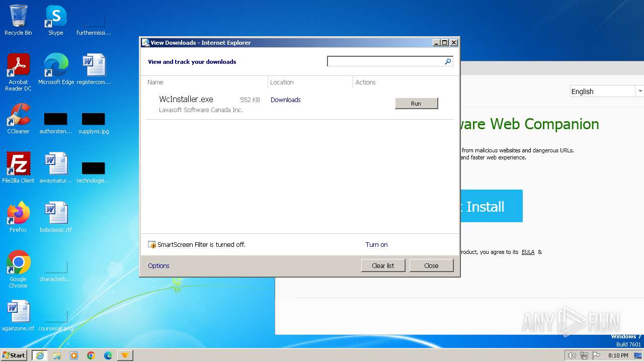
Task: Click the volume speaker tray icon
Action: (572, 355)
